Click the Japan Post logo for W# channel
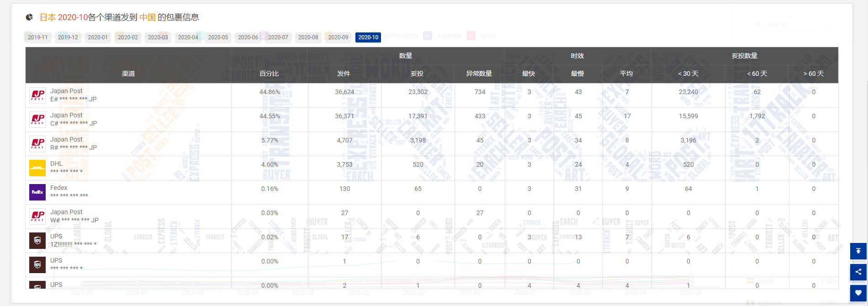 click(37, 216)
